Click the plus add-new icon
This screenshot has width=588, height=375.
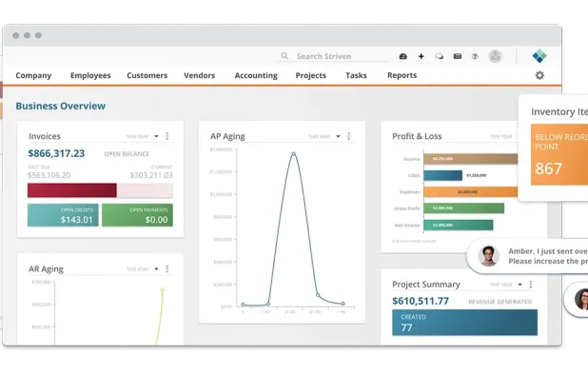coord(421,56)
